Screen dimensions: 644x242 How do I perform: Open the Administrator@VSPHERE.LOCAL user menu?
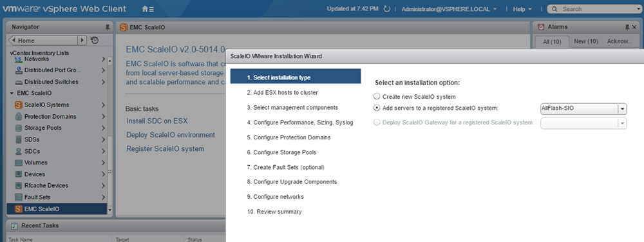(x=449, y=8)
